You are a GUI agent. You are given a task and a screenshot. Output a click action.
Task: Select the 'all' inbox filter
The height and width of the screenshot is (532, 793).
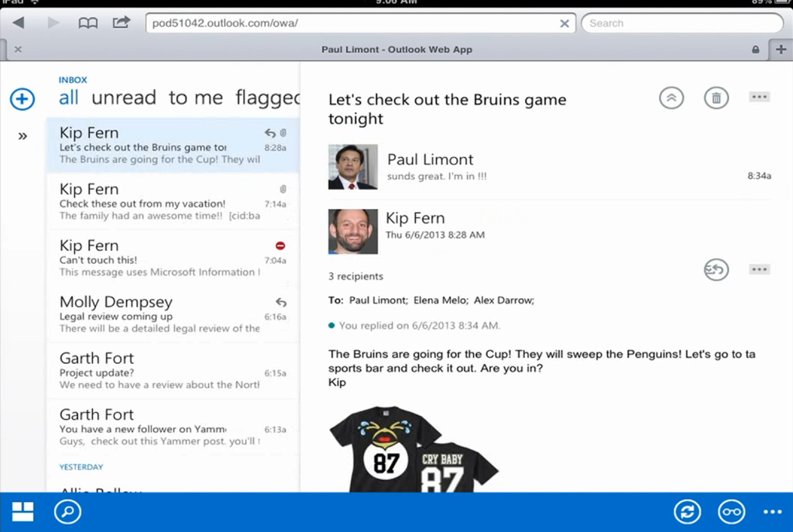click(69, 97)
